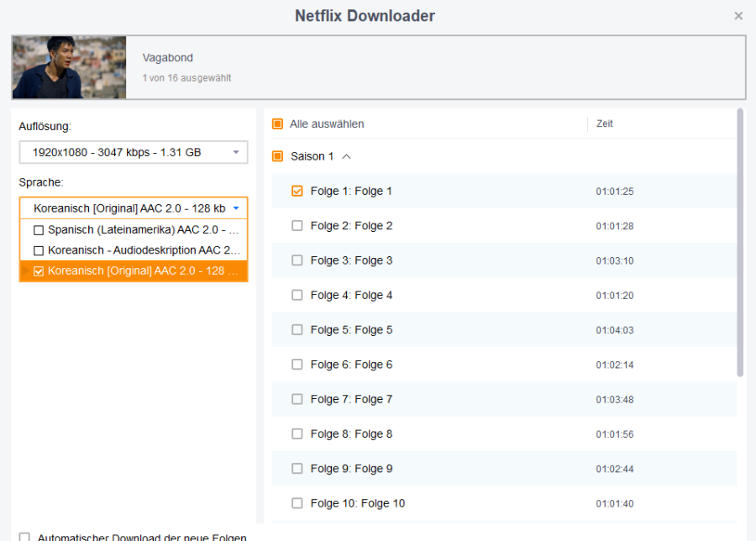
Task: Close the Netflix Downloader dialog
Action: 738,16
